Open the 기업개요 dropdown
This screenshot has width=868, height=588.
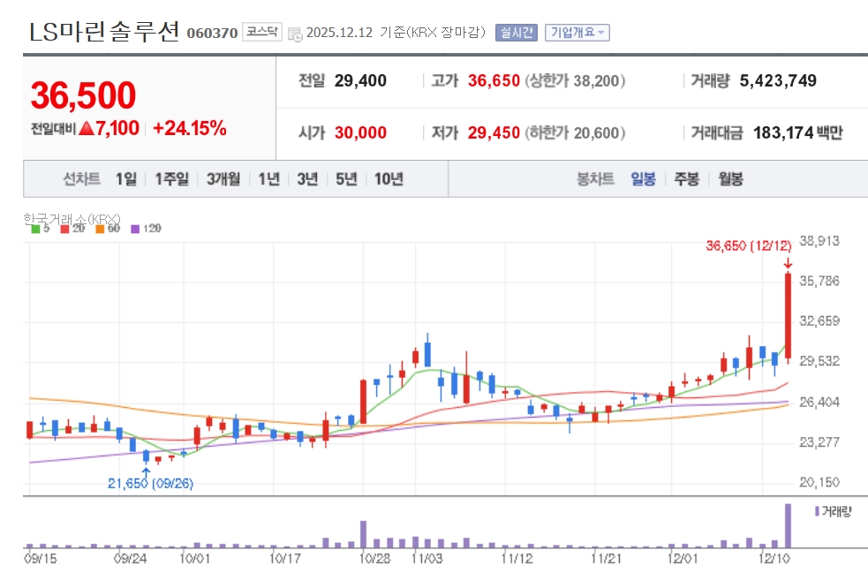coord(577,33)
